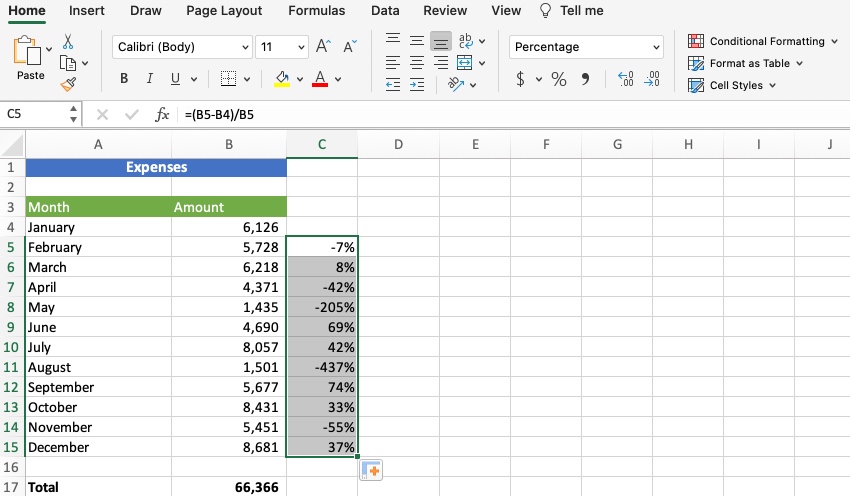This screenshot has width=850, height=496.
Task: Decrease decimal places
Action: [652, 79]
